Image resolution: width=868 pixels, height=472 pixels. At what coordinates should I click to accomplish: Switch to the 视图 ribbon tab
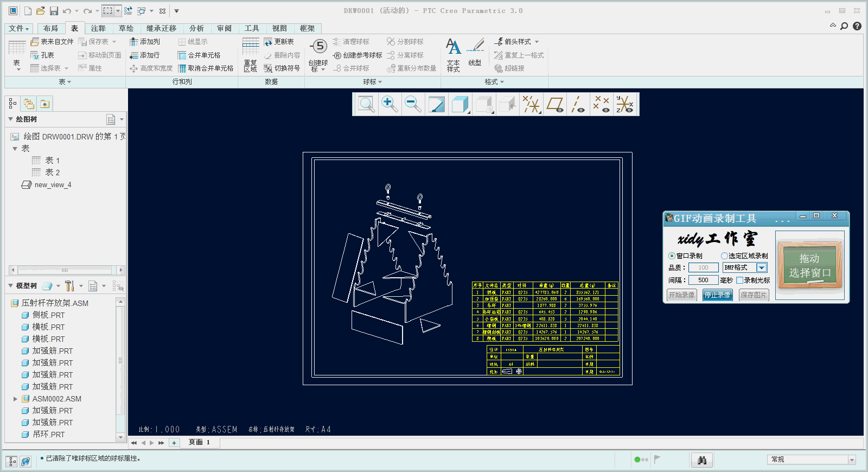click(x=279, y=28)
